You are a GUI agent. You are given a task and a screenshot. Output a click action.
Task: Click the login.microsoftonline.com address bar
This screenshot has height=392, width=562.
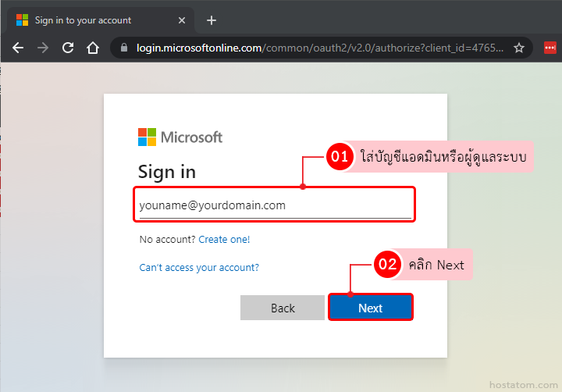312,48
